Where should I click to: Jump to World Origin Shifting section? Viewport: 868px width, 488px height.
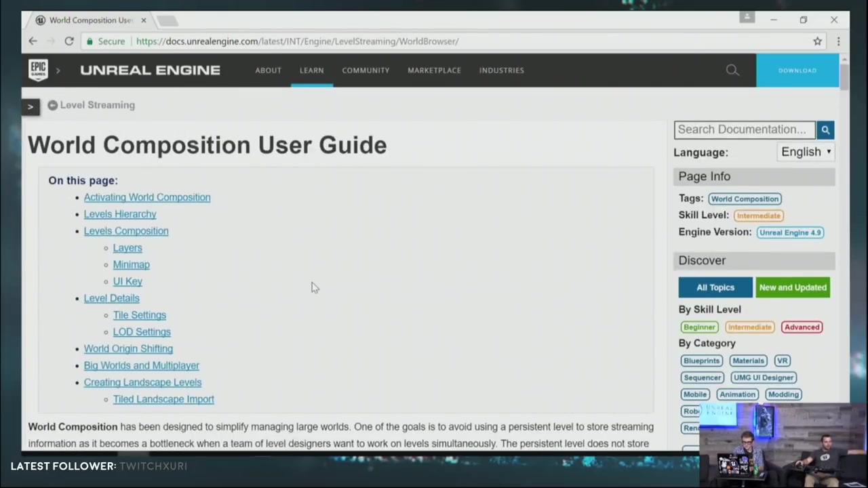(128, 348)
